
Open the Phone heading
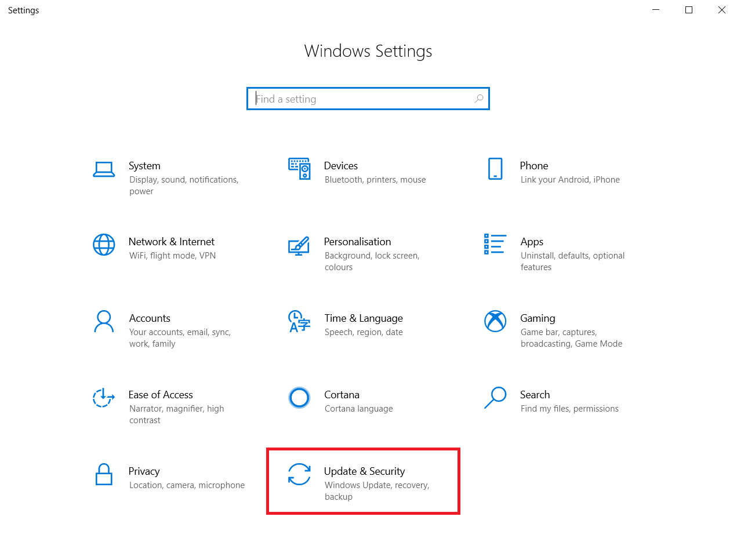click(534, 166)
